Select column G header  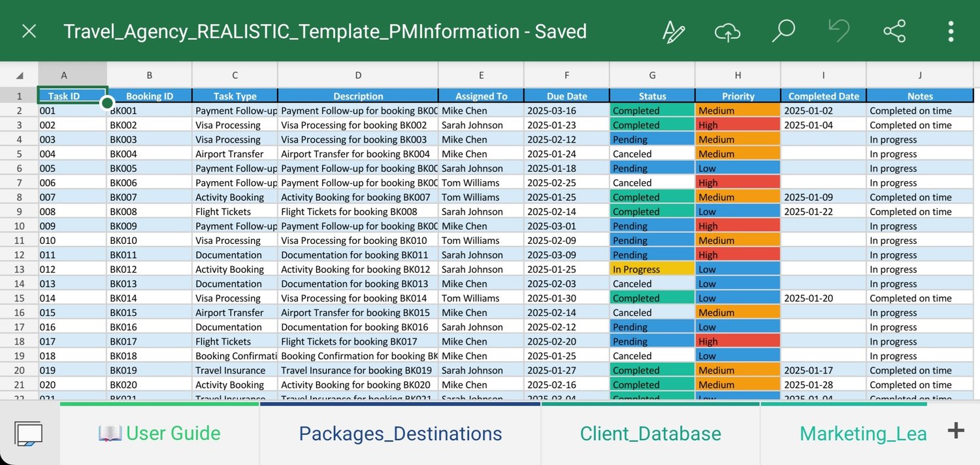pos(652,75)
